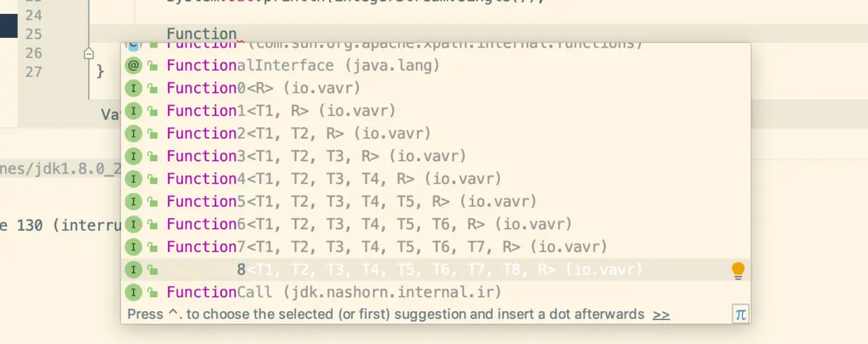868x344 pixels.
Task: Click the >> link in the hint footer
Action: tap(661, 315)
